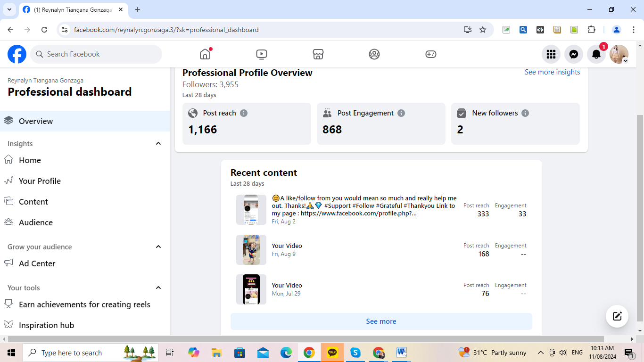Bookmark this page with the star icon
Viewport: 644px width, 362px height.
(483, 30)
